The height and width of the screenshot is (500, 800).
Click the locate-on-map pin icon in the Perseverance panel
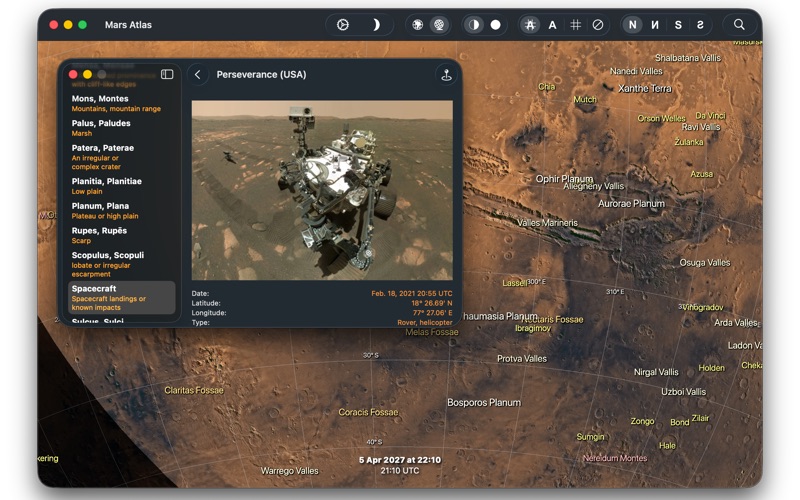446,74
